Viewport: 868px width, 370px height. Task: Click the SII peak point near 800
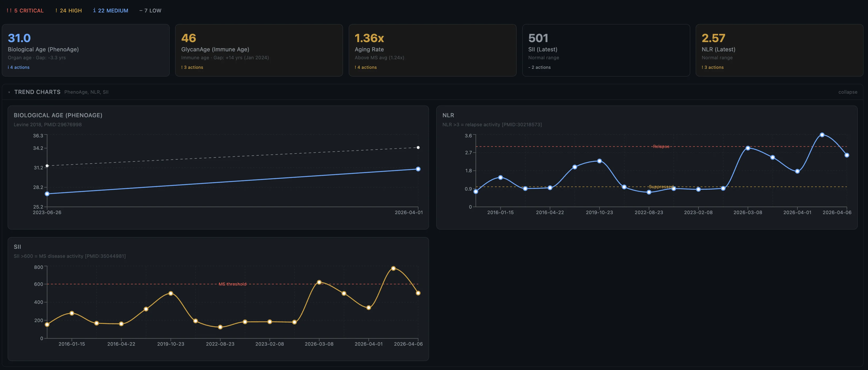(393, 269)
